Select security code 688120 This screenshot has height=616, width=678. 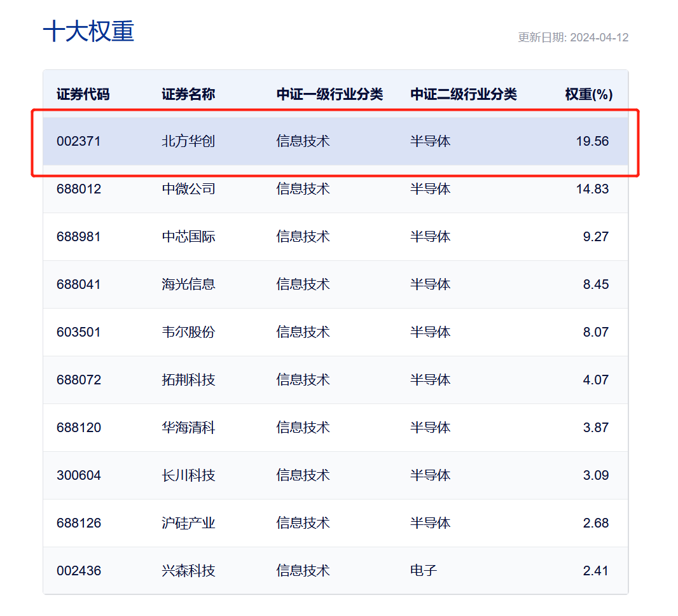(79, 428)
